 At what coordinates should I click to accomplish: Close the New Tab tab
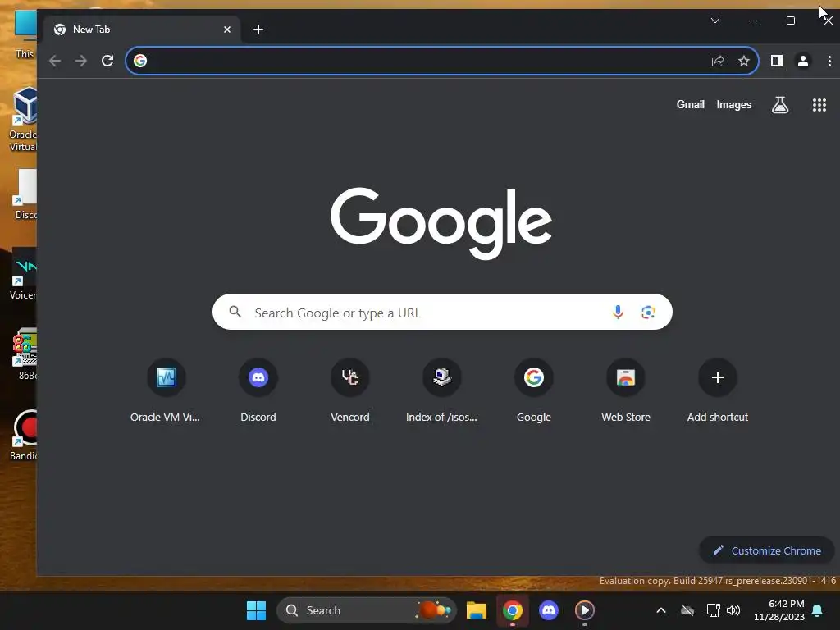227,30
